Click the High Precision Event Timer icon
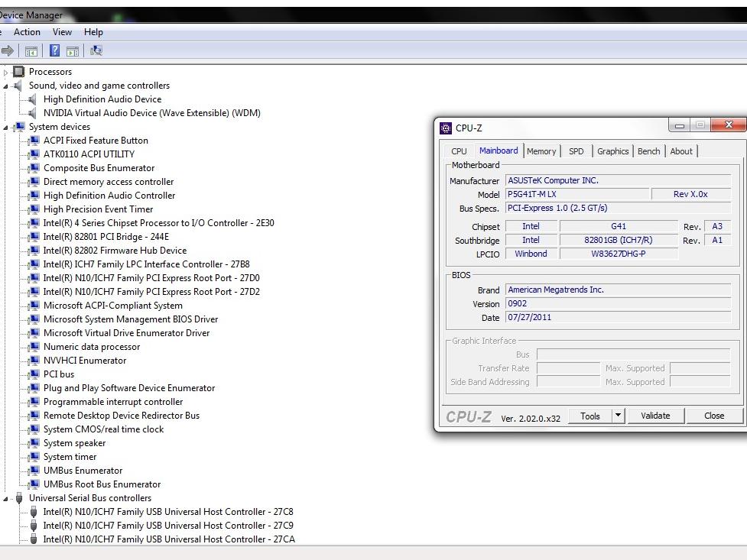The width and height of the screenshot is (747, 560). pos(34,209)
